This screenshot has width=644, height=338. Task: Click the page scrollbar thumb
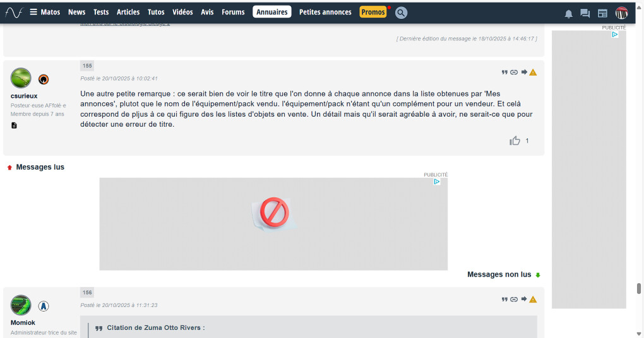tap(639, 288)
